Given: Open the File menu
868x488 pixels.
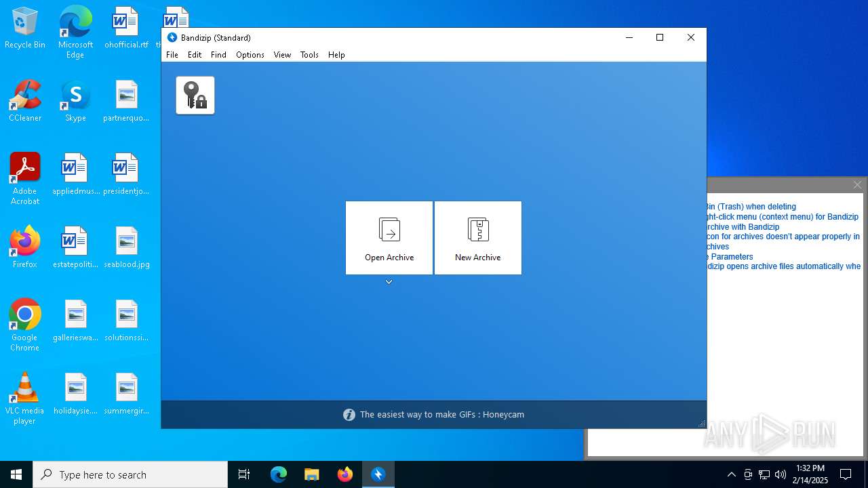Looking at the screenshot, I should point(172,55).
